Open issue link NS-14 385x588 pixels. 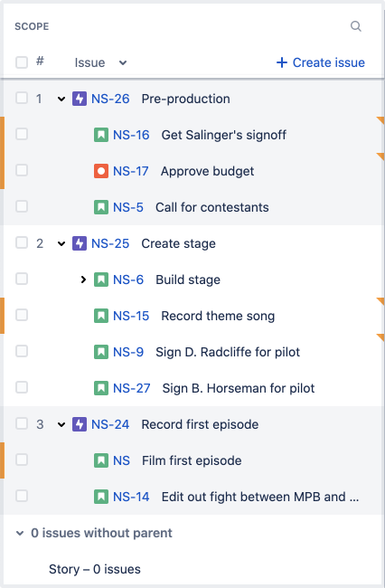(x=131, y=497)
